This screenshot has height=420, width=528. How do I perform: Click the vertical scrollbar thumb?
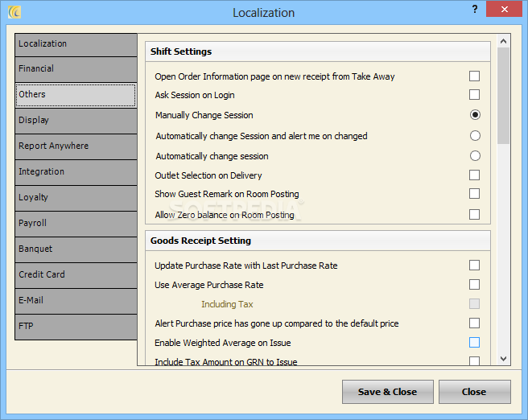coord(503,96)
